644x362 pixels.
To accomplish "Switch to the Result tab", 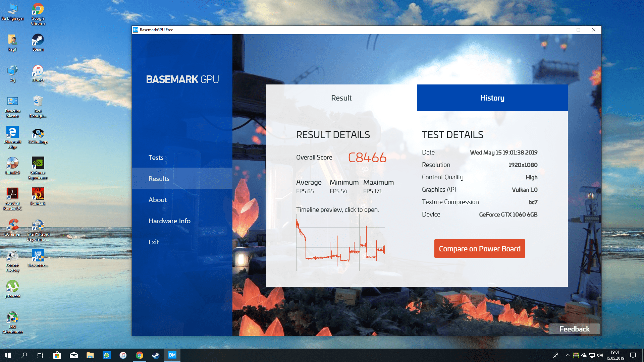I will click(x=341, y=98).
